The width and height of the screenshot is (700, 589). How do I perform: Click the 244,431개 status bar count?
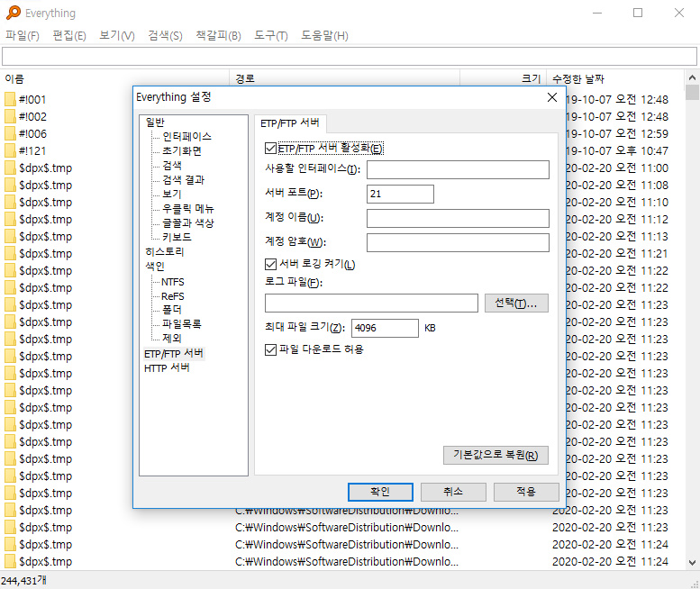[23, 581]
